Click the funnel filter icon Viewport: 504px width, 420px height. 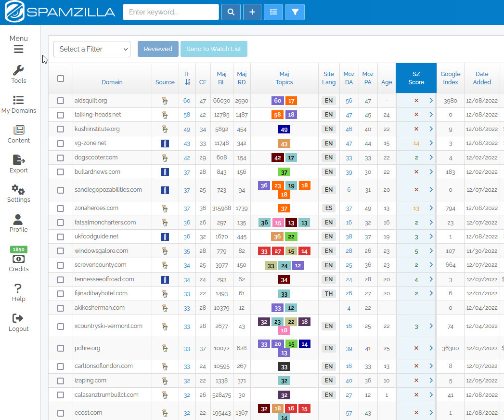pyautogui.click(x=295, y=13)
